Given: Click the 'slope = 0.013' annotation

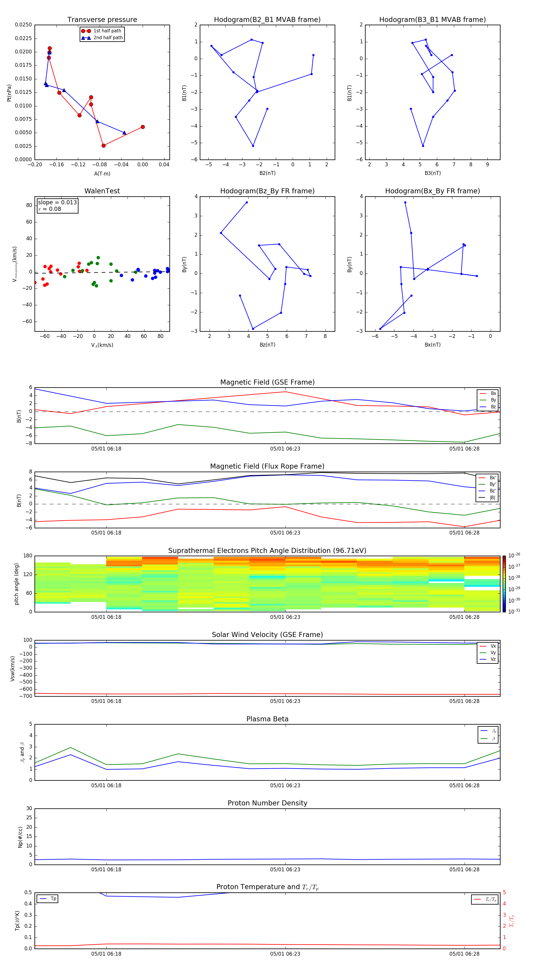Looking at the screenshot, I should (x=57, y=203).
